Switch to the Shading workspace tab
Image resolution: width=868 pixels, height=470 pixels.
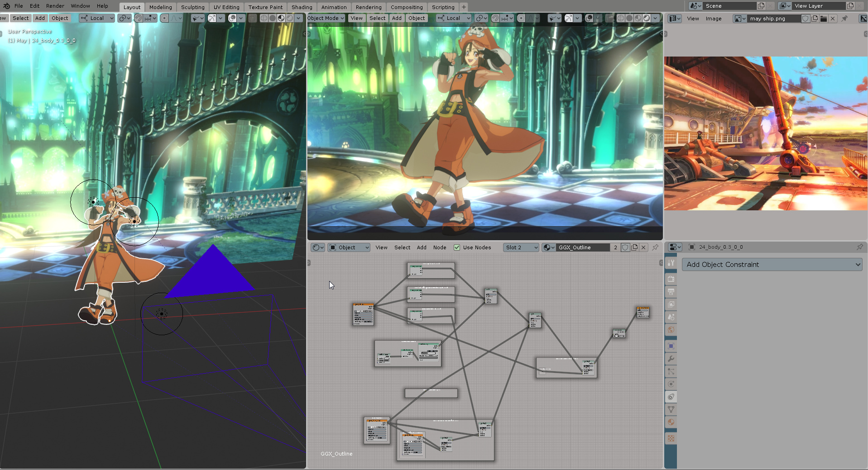click(x=302, y=7)
